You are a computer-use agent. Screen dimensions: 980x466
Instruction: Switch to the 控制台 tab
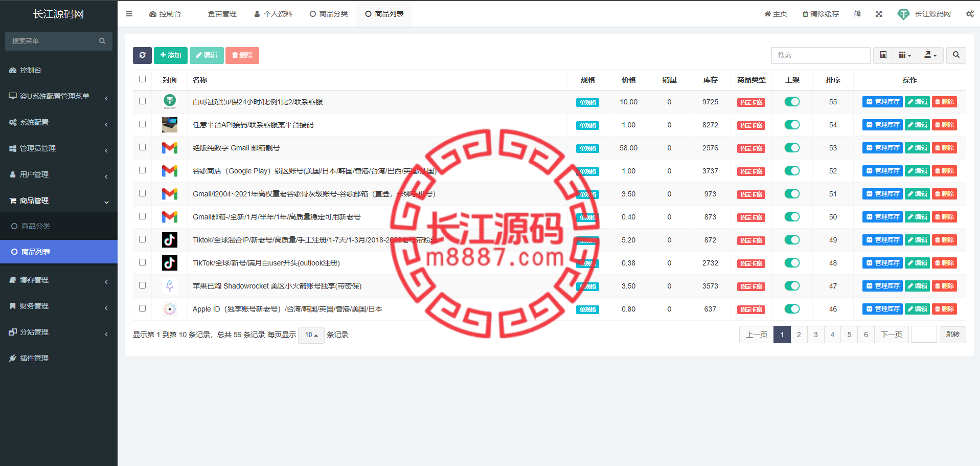pyautogui.click(x=165, y=14)
